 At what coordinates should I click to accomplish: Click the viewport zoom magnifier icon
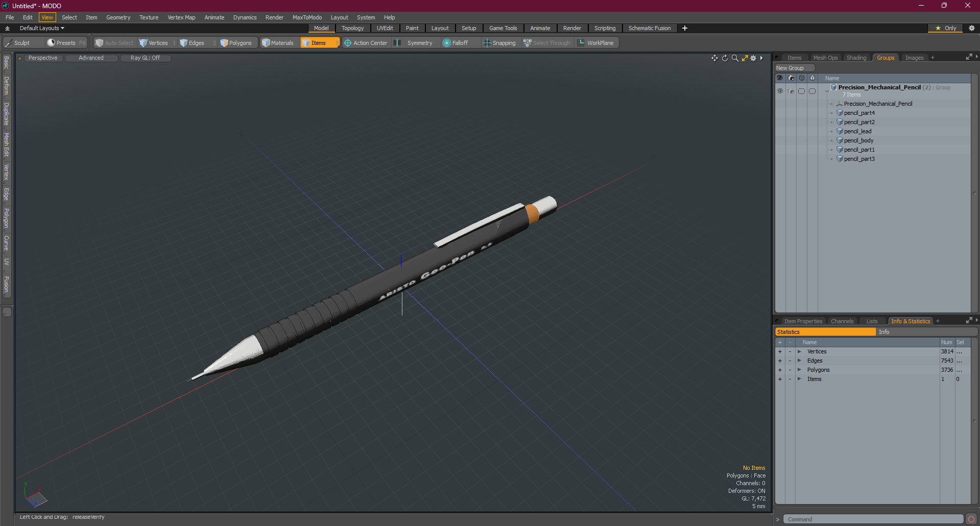[x=735, y=58]
